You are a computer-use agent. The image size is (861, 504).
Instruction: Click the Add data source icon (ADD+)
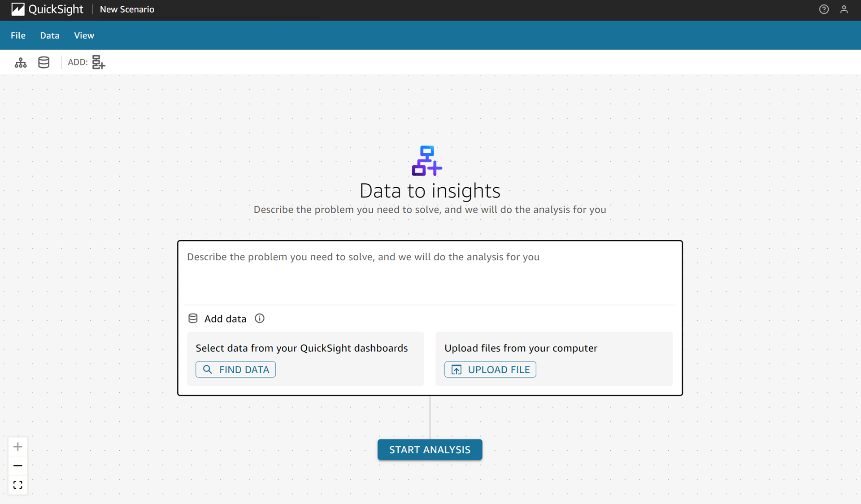point(98,62)
